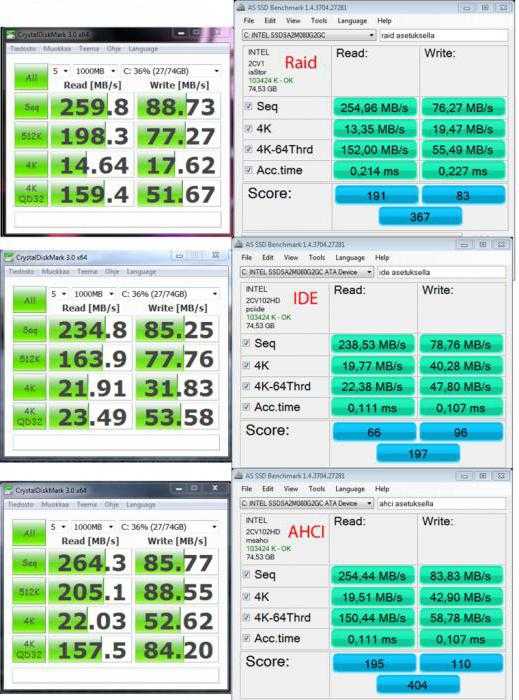Image resolution: width=519 pixels, height=700 pixels.
Task: Click the 4K QD32 button beside the 23.49 result
Action: point(29,417)
